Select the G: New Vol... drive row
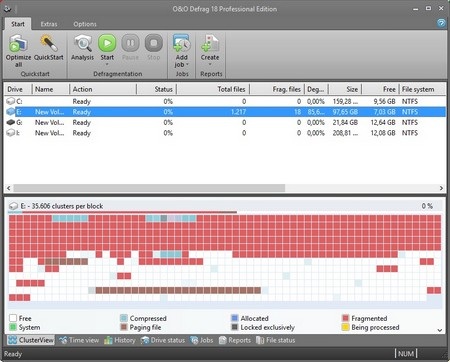 tap(225, 122)
